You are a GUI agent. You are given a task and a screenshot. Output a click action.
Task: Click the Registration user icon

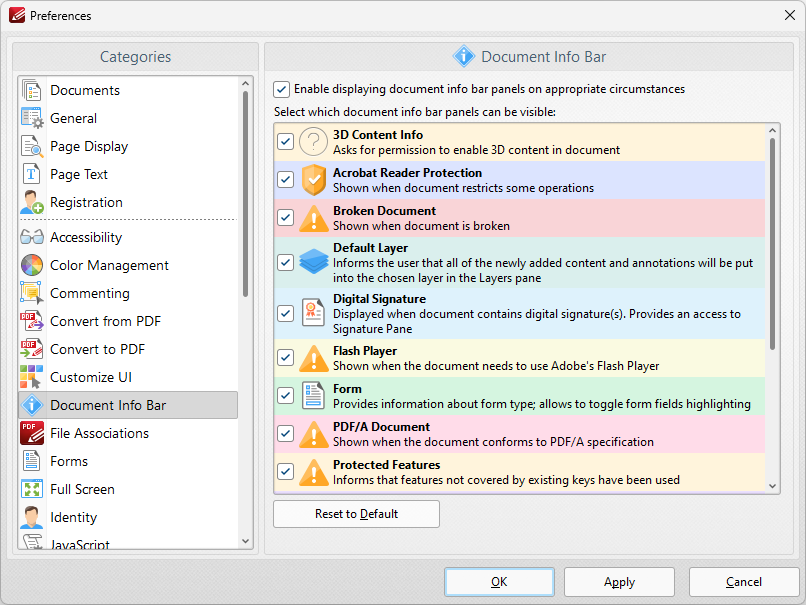[x=32, y=203]
